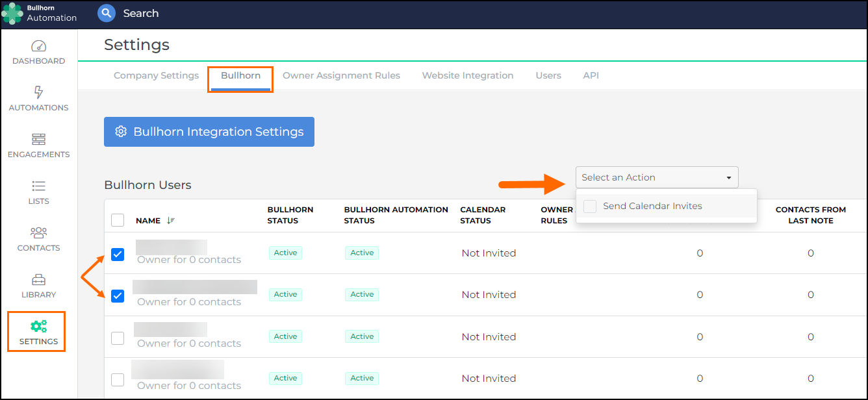Image resolution: width=868 pixels, height=400 pixels.
Task: Select all users via header checkbox
Action: click(118, 219)
